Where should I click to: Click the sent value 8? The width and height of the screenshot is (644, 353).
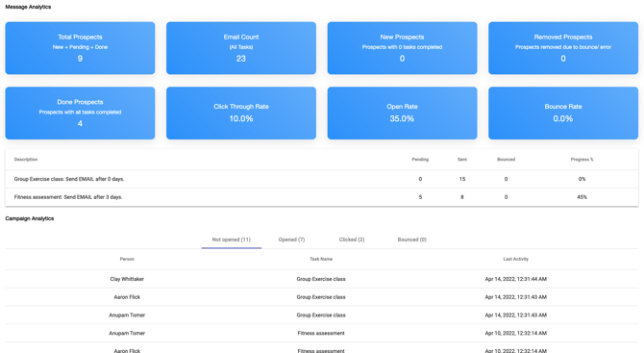click(462, 197)
